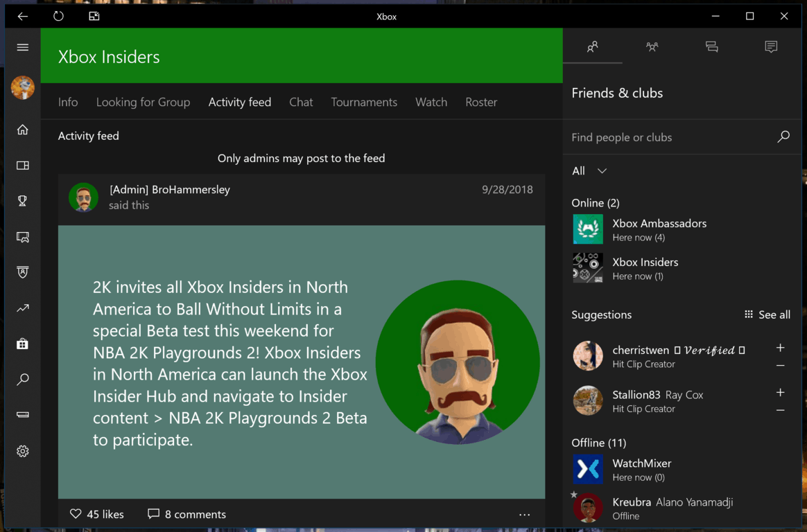Go to Home in the sidebar
Viewport: 807px width, 532px height.
[23, 130]
